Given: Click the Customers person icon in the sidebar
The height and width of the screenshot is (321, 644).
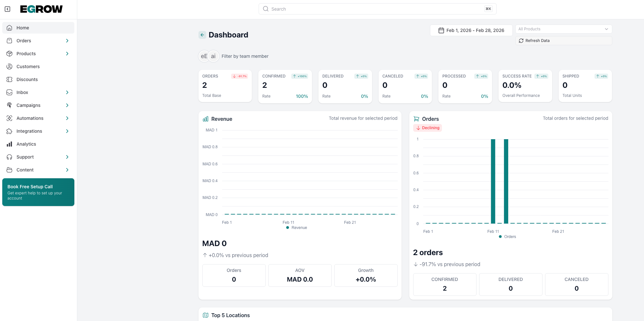Looking at the screenshot, I should pos(9,67).
